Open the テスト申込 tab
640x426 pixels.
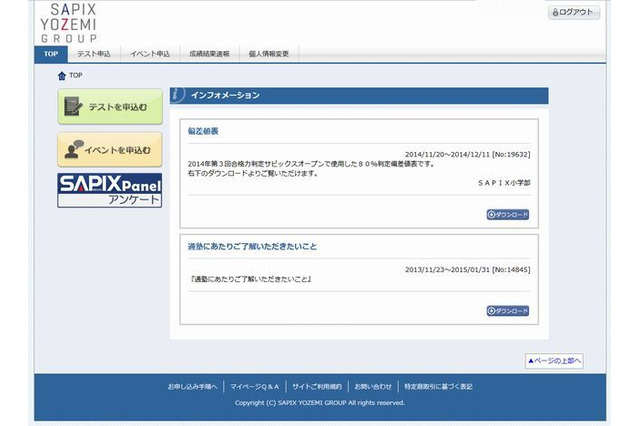pyautogui.click(x=94, y=54)
